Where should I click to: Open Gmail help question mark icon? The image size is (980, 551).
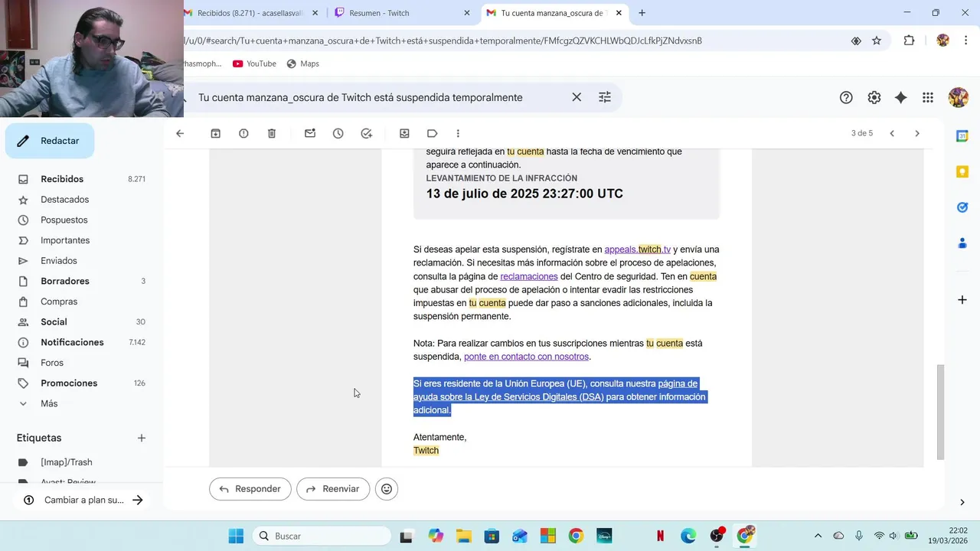pyautogui.click(x=846, y=97)
